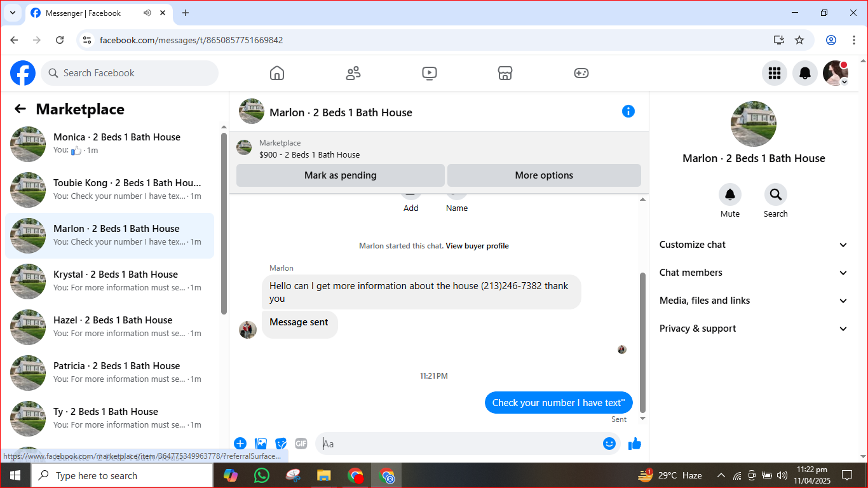Select Messenger | Facebook tab

pos(99,13)
